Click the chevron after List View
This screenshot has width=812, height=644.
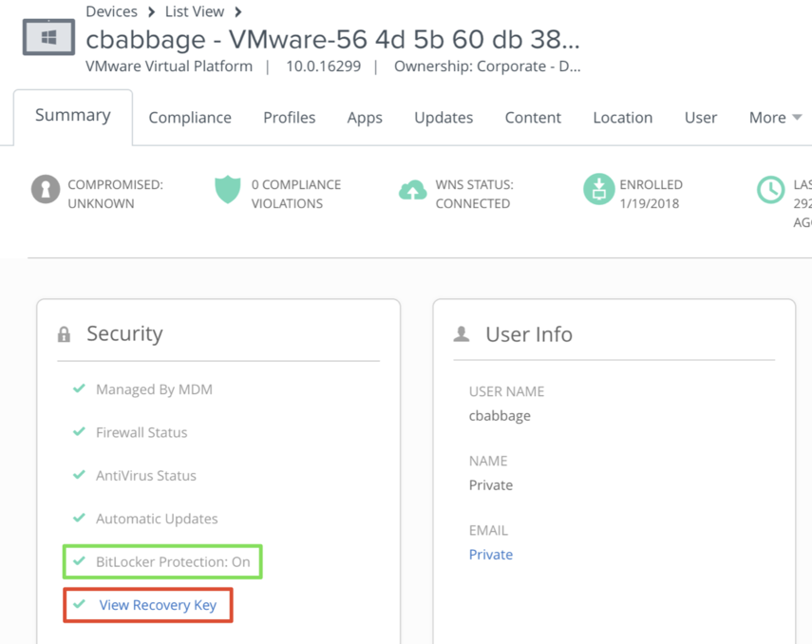point(238,12)
